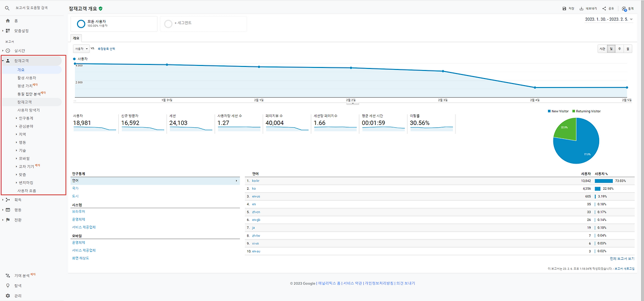Switch chart granularity to 월
Image resolution: width=644 pixels, height=301 pixels.
628,49
